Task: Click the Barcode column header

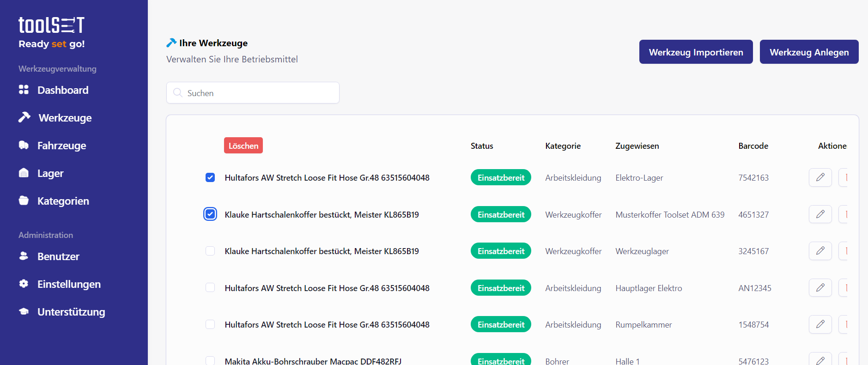Action: click(x=753, y=146)
